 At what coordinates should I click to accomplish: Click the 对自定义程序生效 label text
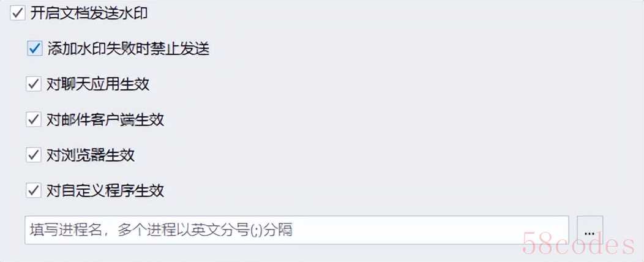[105, 190]
